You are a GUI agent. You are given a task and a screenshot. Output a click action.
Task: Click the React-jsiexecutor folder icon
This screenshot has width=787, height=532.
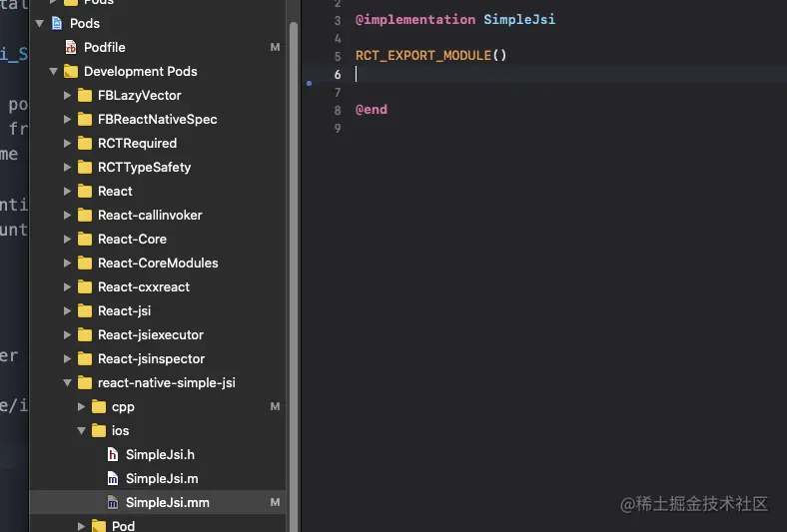[x=85, y=335]
